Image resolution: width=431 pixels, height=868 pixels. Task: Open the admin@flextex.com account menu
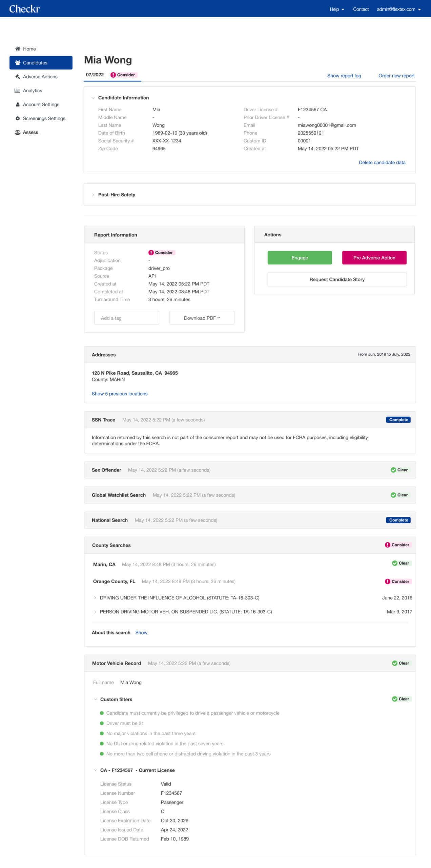pos(399,9)
